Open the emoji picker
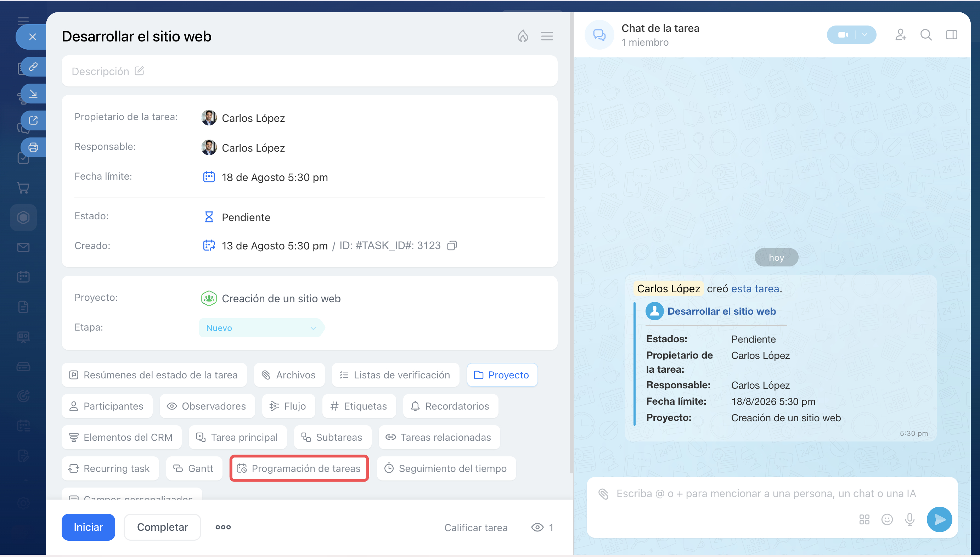 (x=887, y=519)
